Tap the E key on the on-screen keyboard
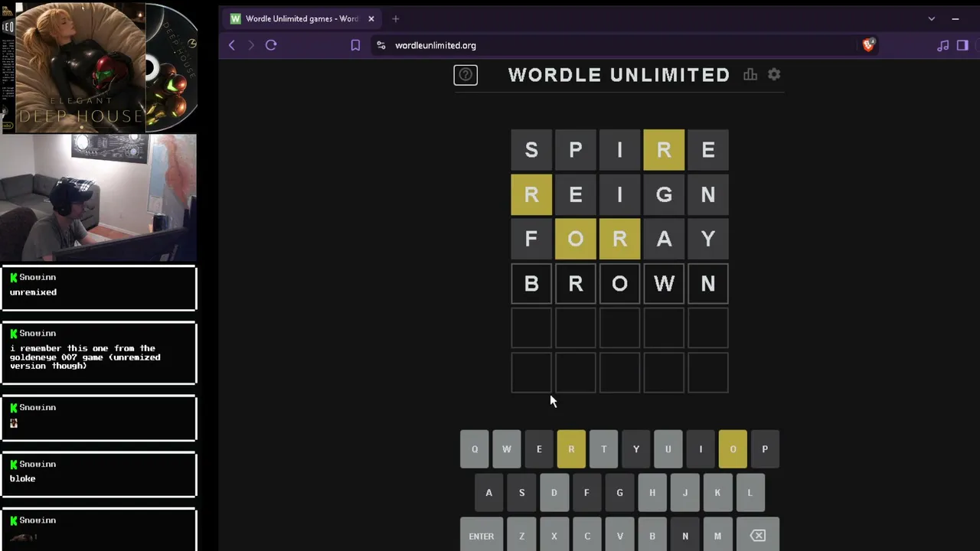980x551 pixels. (x=539, y=449)
